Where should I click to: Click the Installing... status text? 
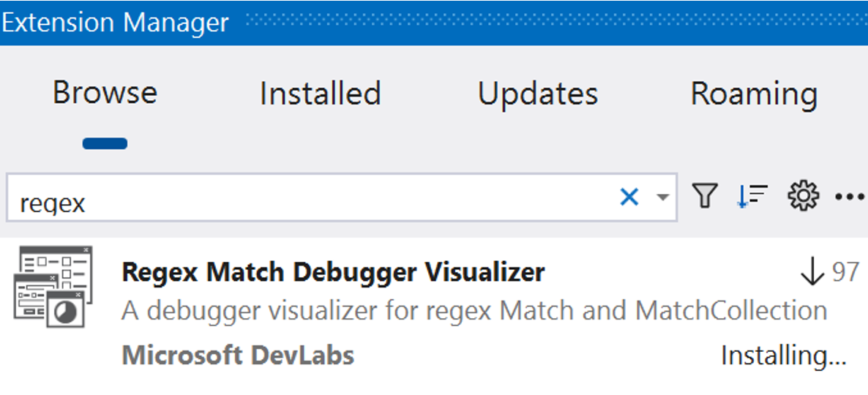pyautogui.click(x=784, y=355)
